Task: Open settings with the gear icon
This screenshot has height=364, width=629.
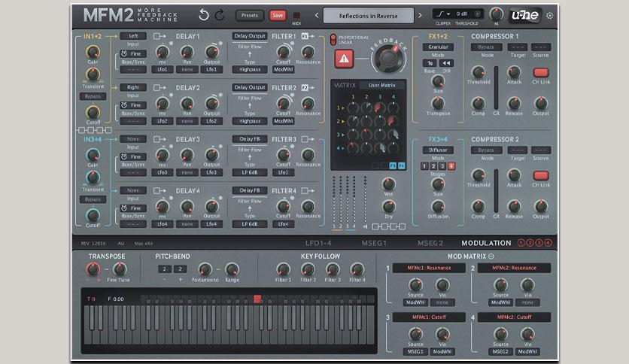Action: pos(549,16)
